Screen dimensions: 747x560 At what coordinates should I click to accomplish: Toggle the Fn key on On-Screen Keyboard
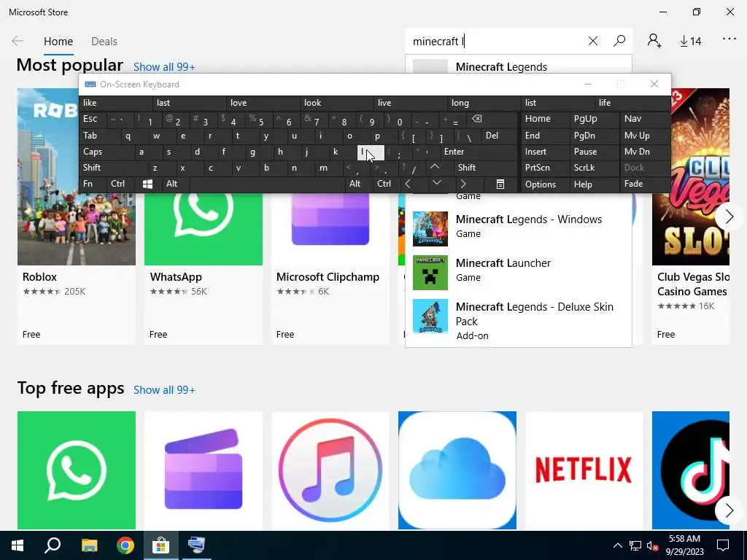click(93, 184)
